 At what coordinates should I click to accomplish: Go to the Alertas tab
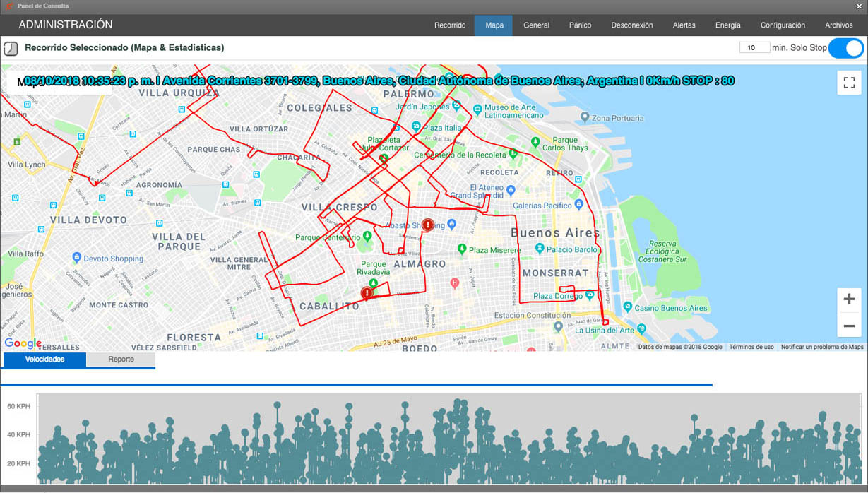pyautogui.click(x=684, y=25)
